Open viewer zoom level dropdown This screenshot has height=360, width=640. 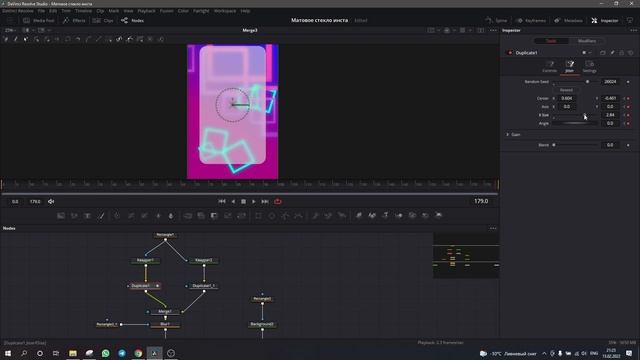[10, 30]
